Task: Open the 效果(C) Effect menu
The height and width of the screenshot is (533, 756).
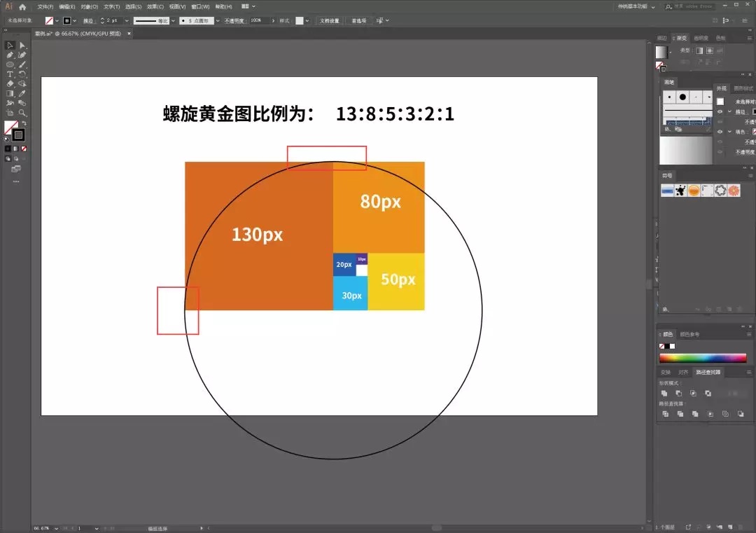Action: click(155, 7)
